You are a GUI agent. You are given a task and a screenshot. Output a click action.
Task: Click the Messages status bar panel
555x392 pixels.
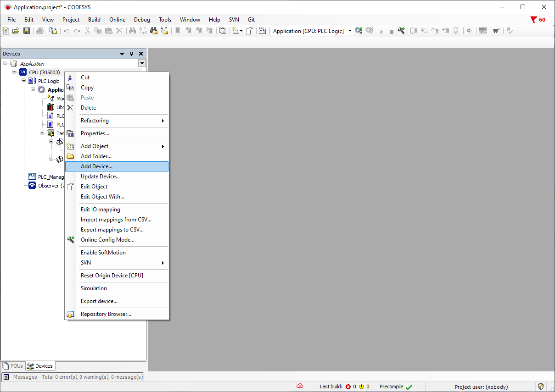coord(73,377)
